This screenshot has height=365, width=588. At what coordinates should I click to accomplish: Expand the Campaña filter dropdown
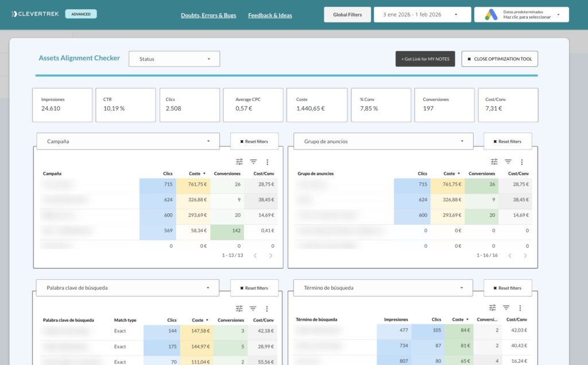[128, 141]
